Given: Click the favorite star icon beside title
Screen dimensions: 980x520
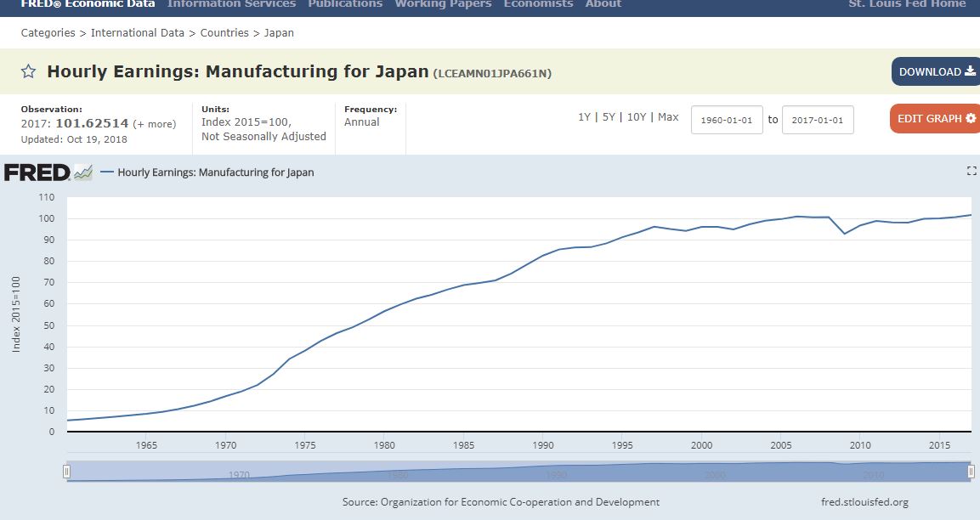Looking at the screenshot, I should point(28,72).
